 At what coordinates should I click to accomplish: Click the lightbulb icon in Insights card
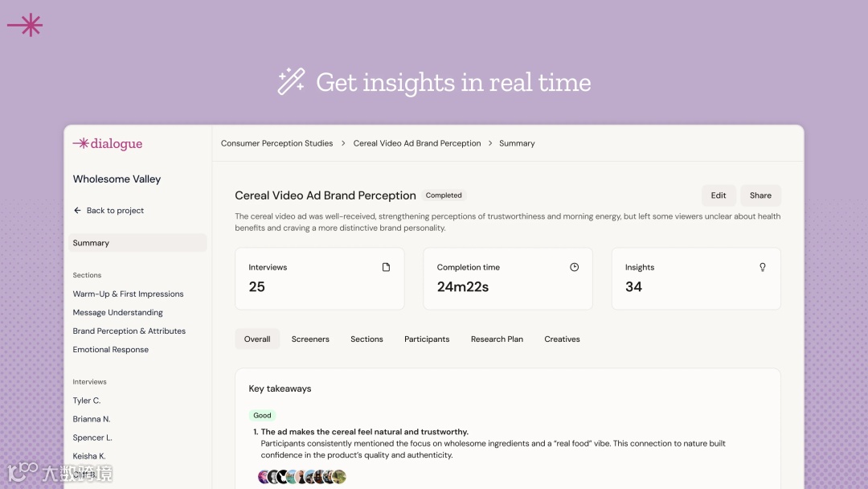tap(762, 267)
